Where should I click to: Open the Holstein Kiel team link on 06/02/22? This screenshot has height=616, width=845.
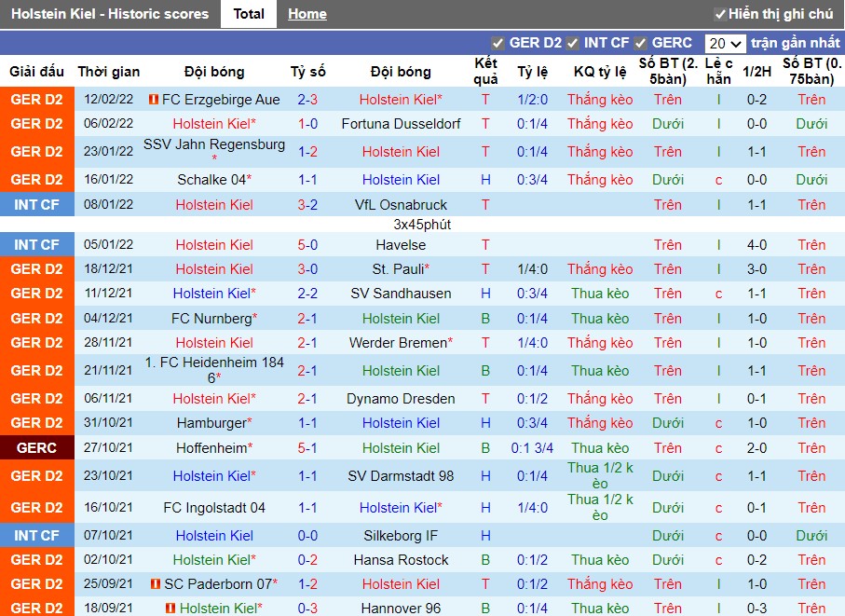(x=212, y=123)
